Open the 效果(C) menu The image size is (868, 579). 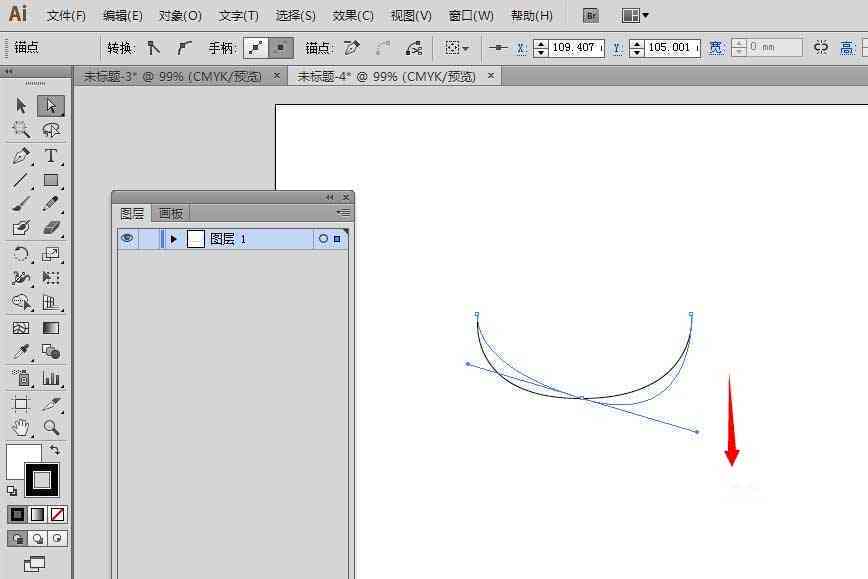[x=353, y=15]
